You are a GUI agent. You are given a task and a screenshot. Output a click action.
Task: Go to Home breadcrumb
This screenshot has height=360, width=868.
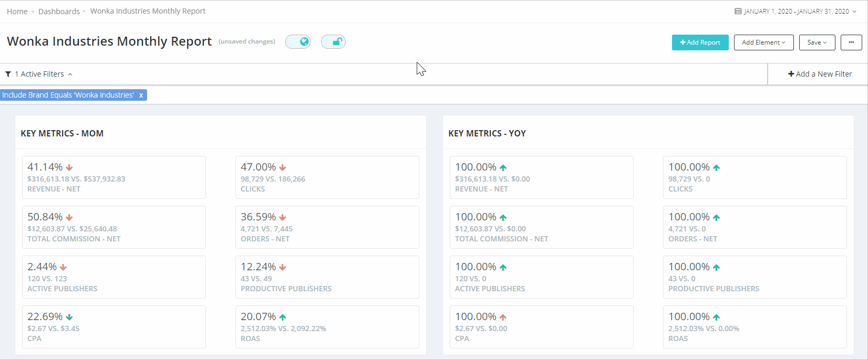17,12
